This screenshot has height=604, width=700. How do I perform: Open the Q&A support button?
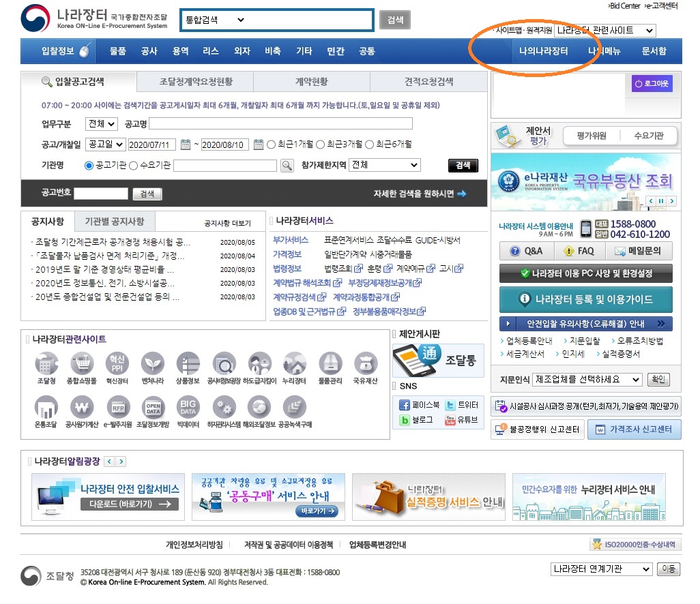527,251
